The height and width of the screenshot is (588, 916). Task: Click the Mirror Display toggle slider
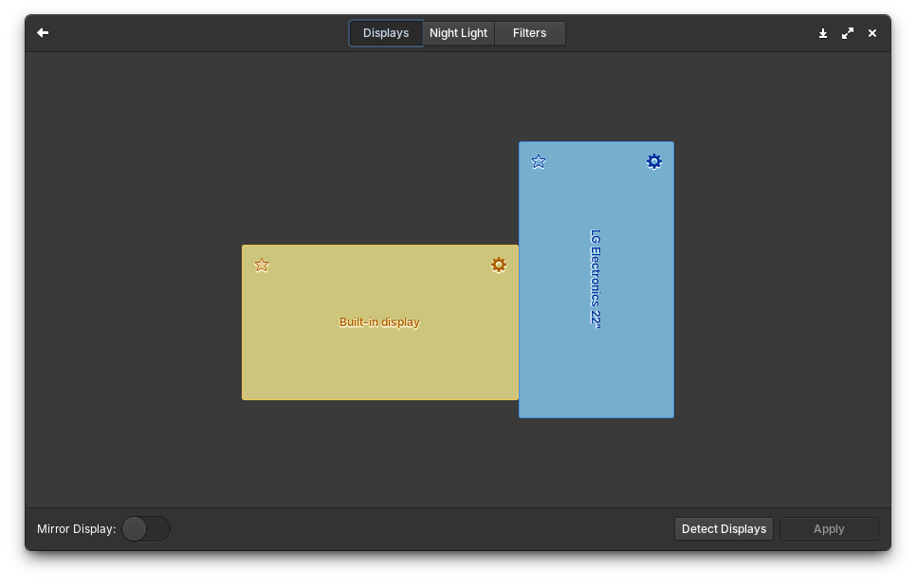(x=145, y=528)
